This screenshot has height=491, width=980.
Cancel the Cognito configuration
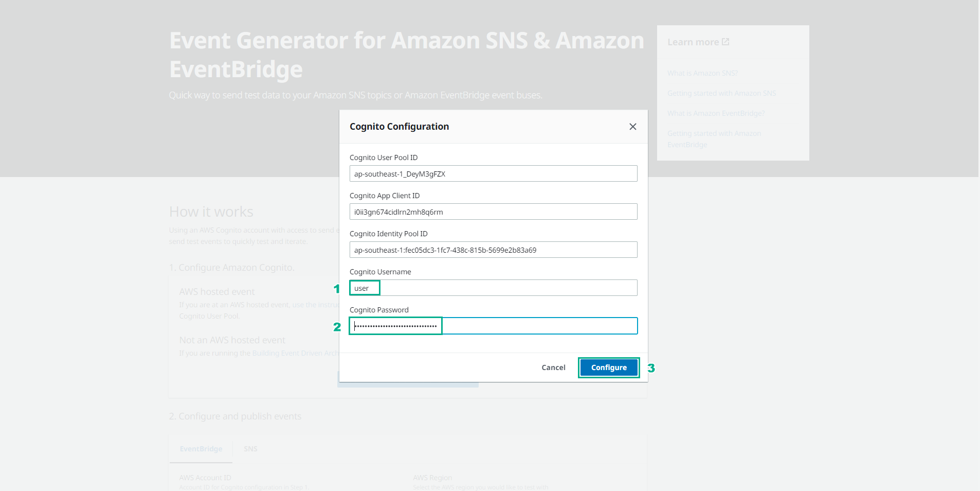tap(553, 367)
